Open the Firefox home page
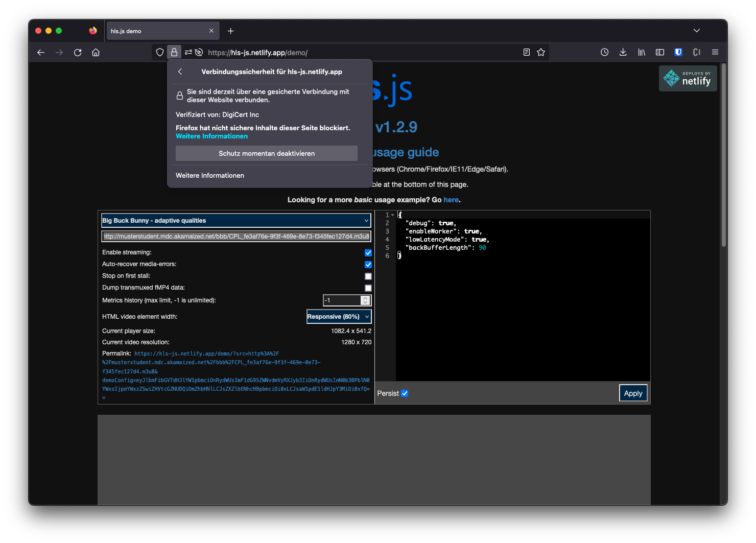This screenshot has width=756, height=543. [96, 52]
